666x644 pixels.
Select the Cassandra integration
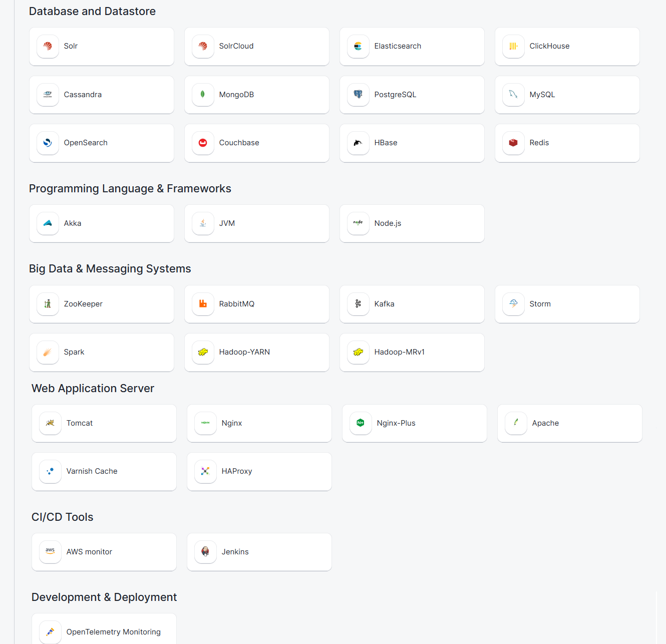tap(101, 95)
